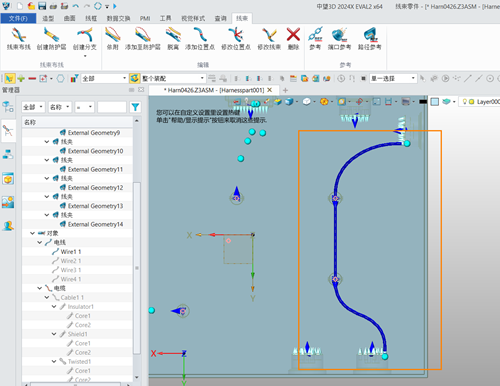The image size is (500, 386).
Task: Click the filter value input field in manager
Action: [112, 107]
